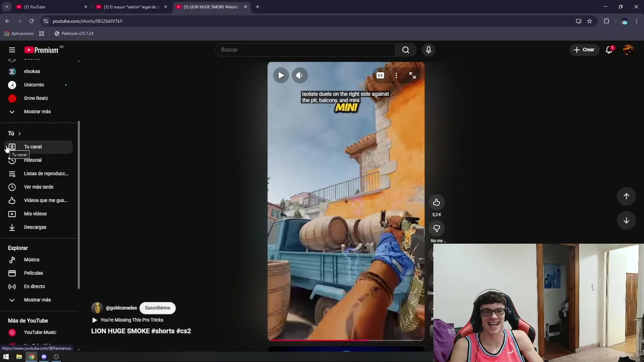Viewport: 644px width, 362px height.
Task: Dislike the Short with thumbs down
Action: pos(436,228)
